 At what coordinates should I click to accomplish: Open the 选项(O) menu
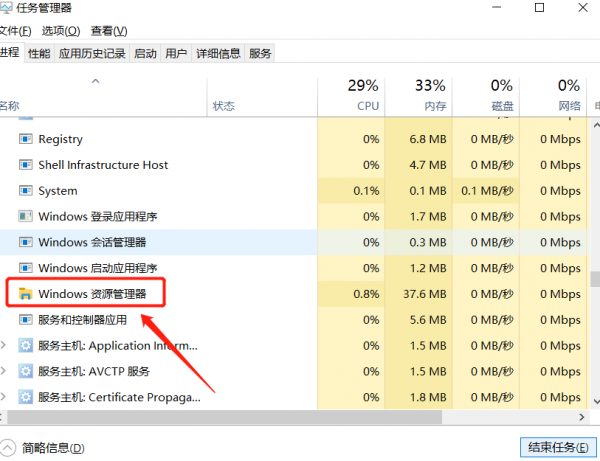(x=61, y=31)
